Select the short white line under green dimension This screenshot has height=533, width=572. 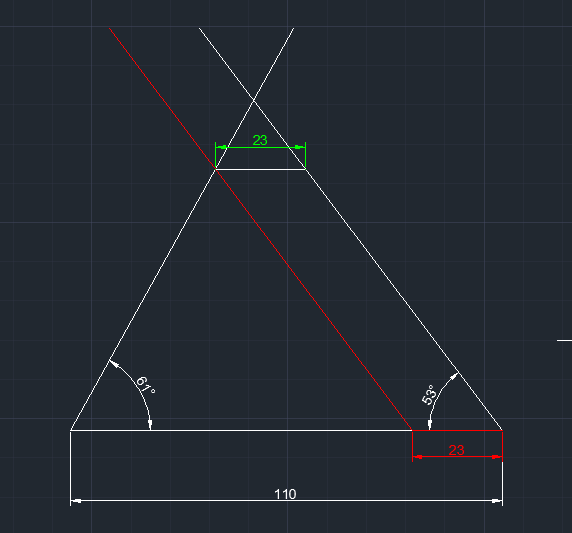tap(260, 169)
